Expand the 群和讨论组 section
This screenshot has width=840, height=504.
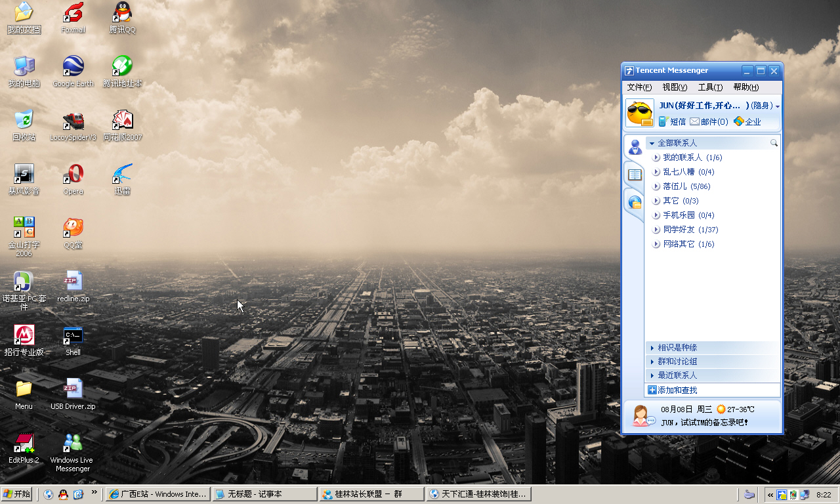pyautogui.click(x=677, y=362)
